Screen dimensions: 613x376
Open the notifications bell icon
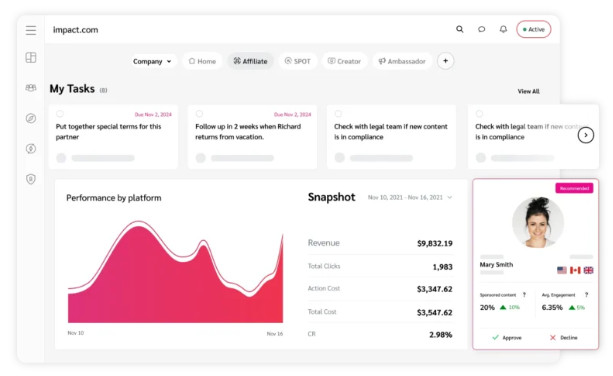[x=504, y=29]
